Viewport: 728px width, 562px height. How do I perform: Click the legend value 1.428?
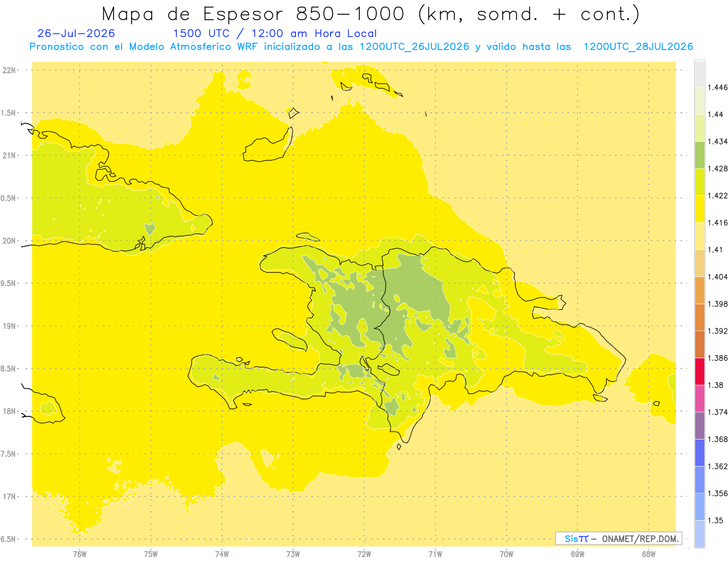pos(719,169)
